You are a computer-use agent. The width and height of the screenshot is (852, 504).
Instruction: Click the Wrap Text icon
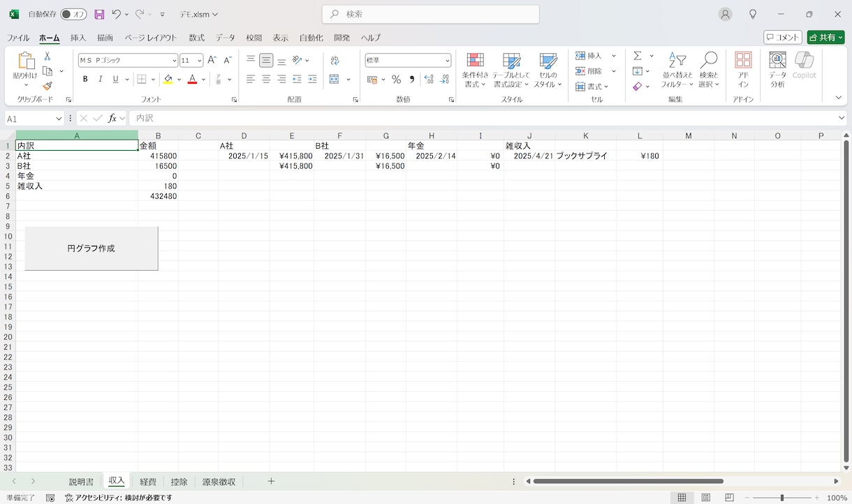pyautogui.click(x=335, y=61)
